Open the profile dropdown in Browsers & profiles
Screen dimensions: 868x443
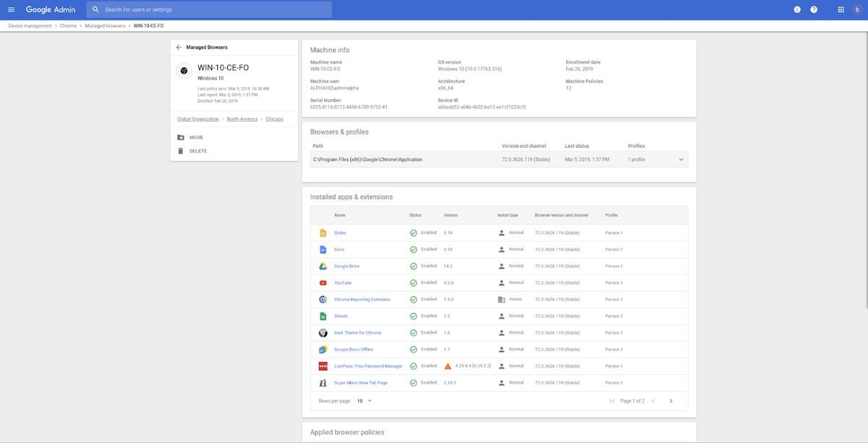point(679,157)
